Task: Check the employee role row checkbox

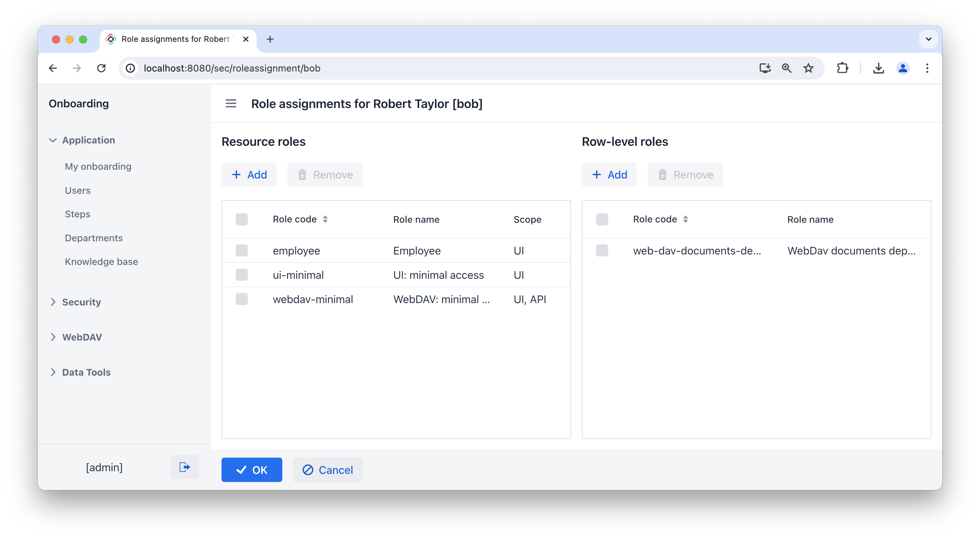Action: point(241,251)
